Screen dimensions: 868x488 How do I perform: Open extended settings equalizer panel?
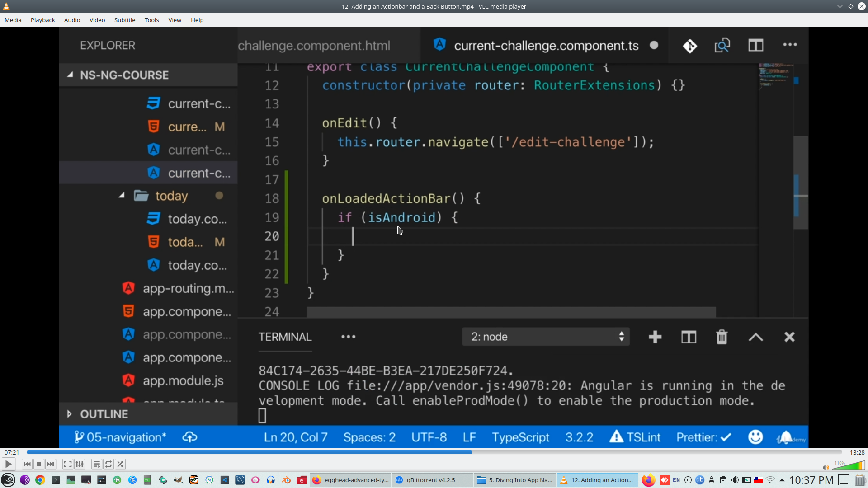[80, 464]
